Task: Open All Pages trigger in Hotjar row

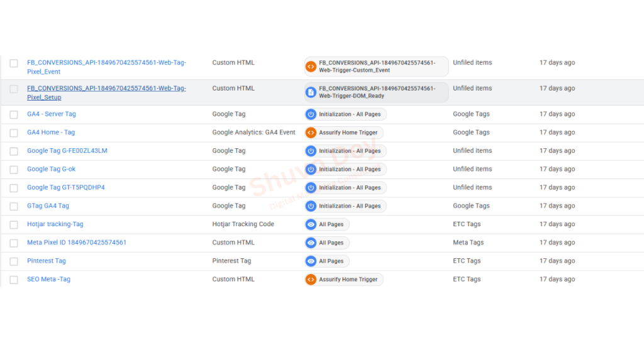Action: [x=327, y=224]
